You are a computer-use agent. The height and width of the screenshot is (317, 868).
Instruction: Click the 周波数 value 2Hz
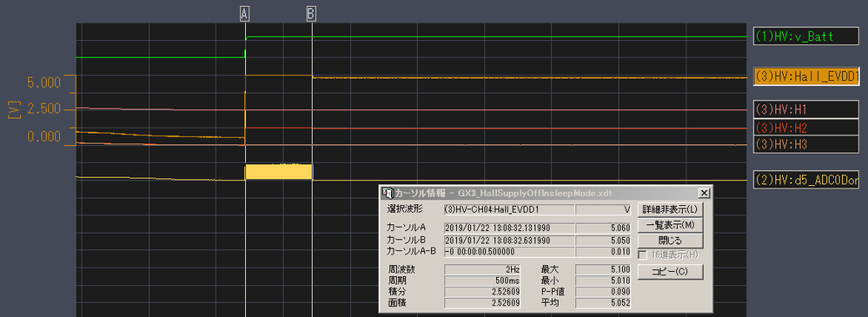[x=483, y=269]
